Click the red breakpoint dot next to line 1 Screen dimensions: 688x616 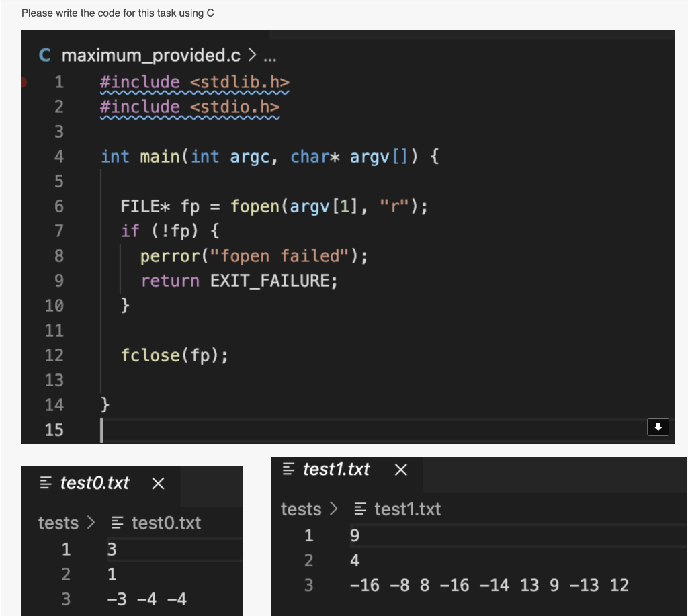(26, 81)
